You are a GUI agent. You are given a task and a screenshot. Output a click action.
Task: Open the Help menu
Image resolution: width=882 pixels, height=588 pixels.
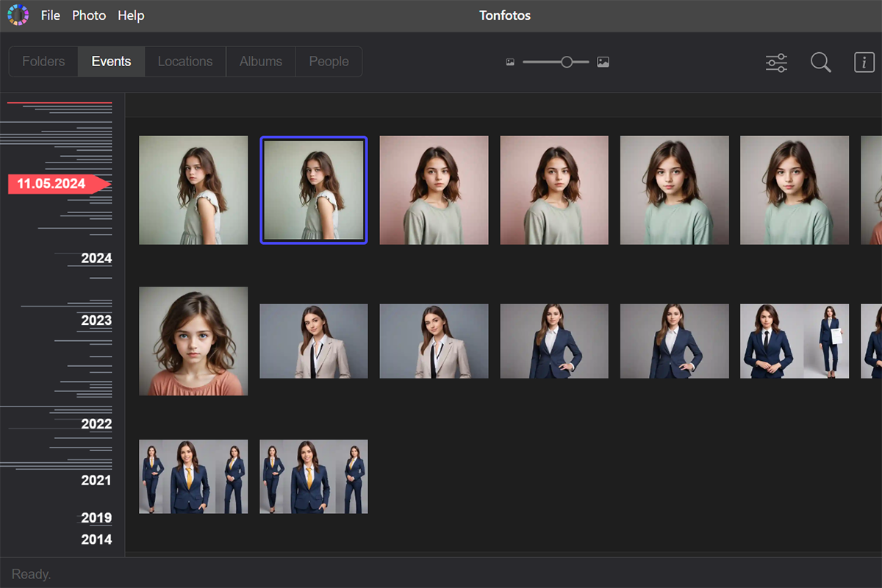coord(131,15)
